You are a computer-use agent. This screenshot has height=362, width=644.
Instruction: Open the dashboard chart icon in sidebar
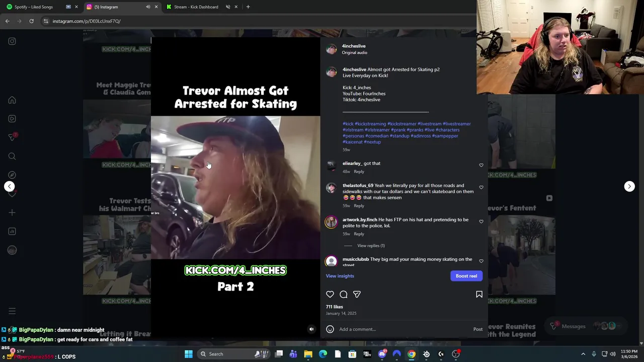point(12,231)
